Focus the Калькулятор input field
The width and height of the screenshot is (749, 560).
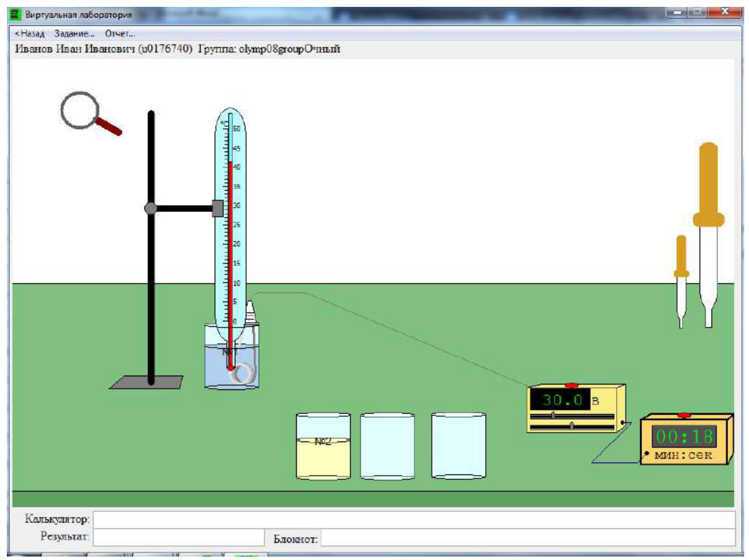pyautogui.click(x=414, y=520)
